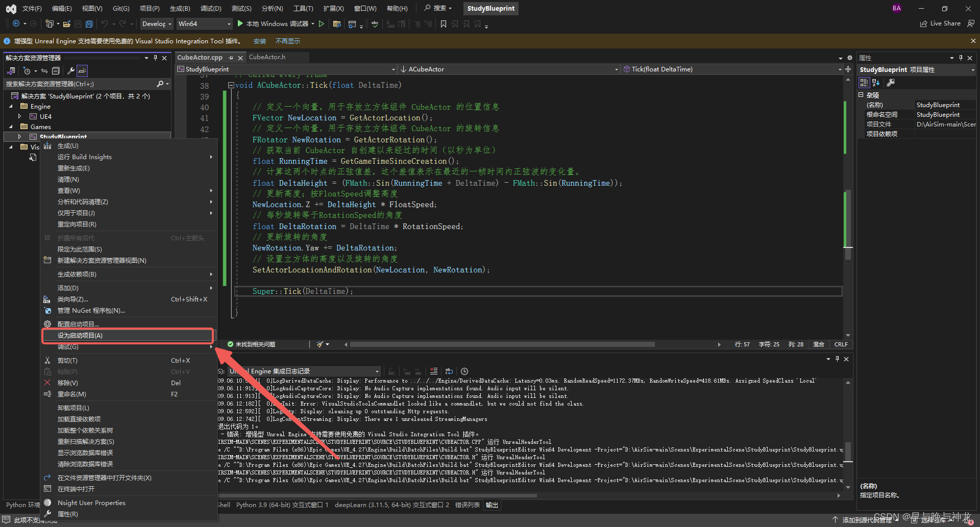Click Property Pages wrench icon in Properties

coord(891,82)
